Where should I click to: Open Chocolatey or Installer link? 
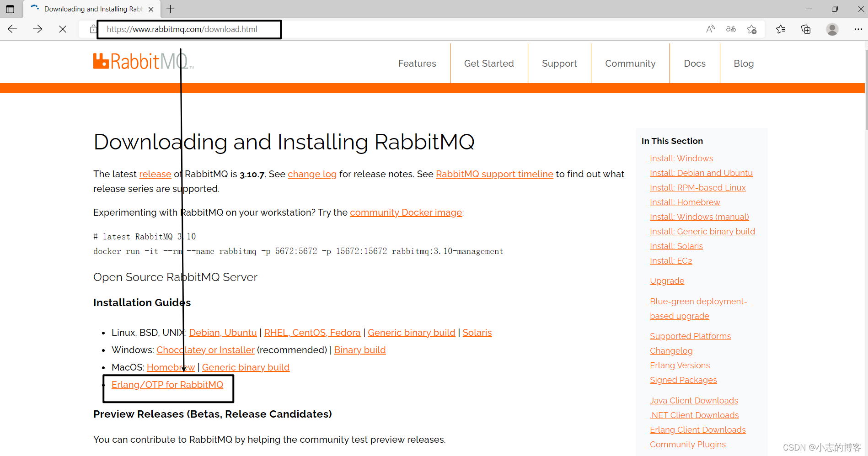coord(205,350)
